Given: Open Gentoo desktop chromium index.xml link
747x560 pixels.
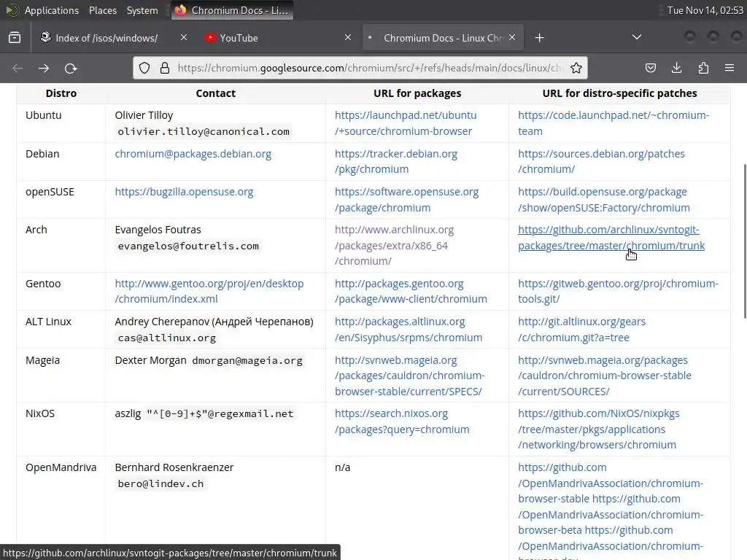Looking at the screenshot, I should coord(209,291).
